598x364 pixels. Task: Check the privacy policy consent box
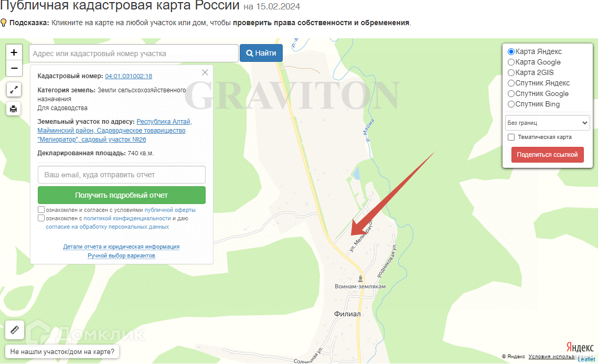point(41,218)
